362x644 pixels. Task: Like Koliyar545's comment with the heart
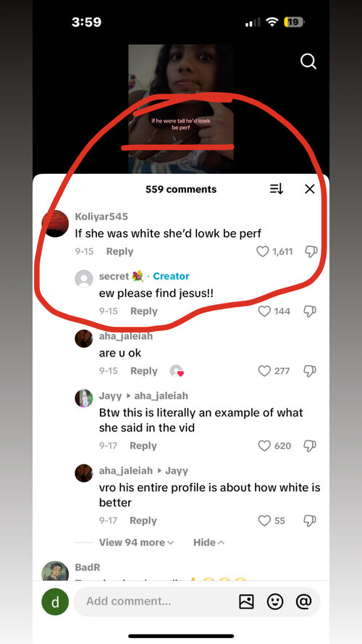click(x=263, y=251)
